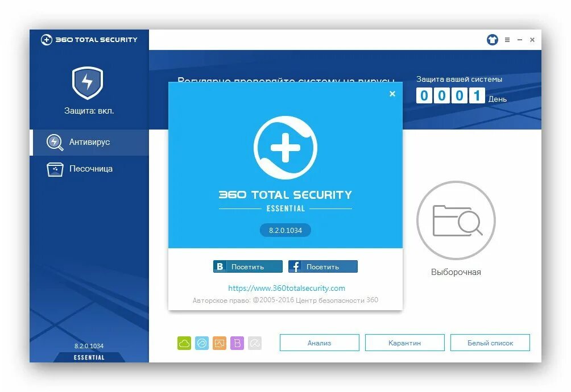Open the hamburger main menu
The image size is (571, 392).
pyautogui.click(x=507, y=40)
